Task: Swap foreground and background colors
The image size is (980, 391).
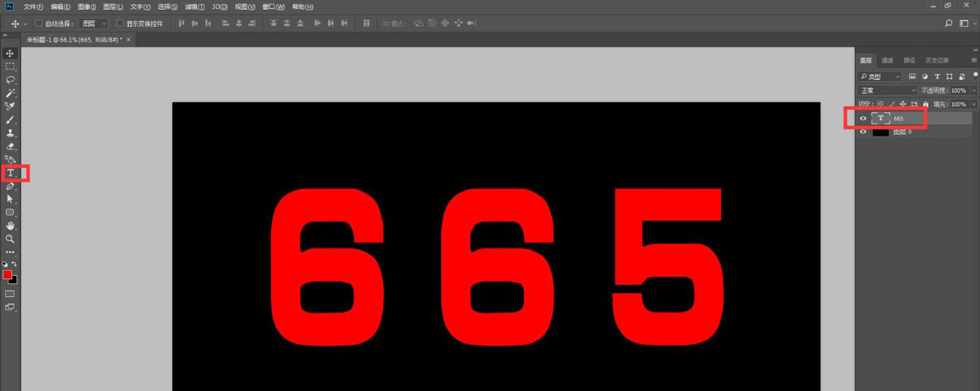Action: click(15, 264)
